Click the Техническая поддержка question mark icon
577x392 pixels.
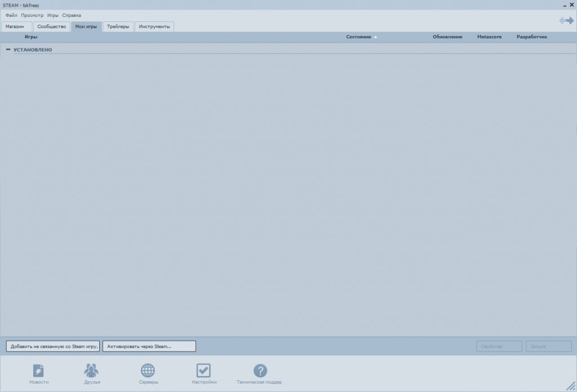pyautogui.click(x=260, y=371)
